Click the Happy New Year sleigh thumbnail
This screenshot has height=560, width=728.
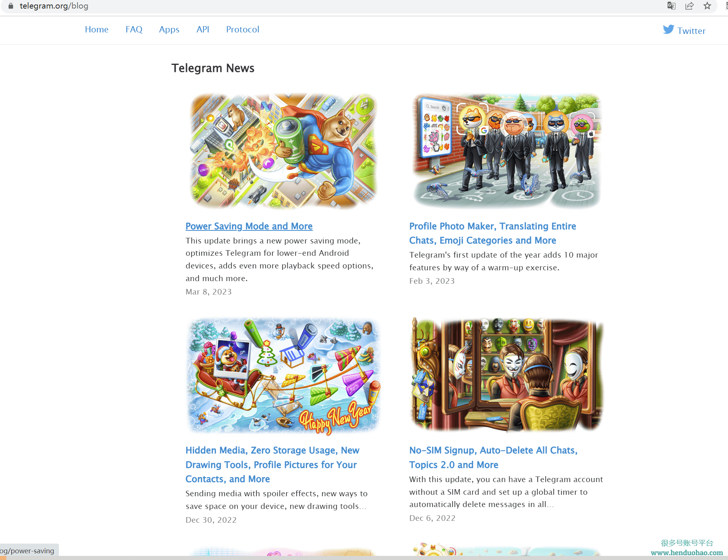284,376
